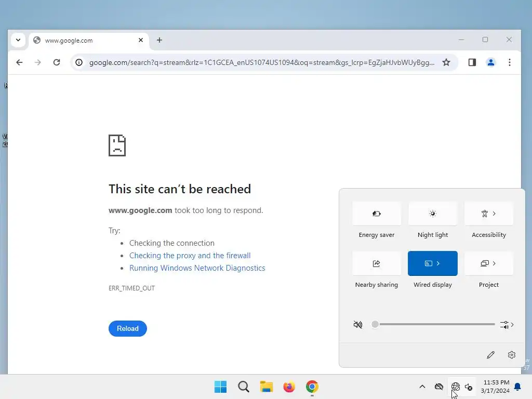532x399 pixels.
Task: Open Accessibility quick settings options
Action: click(x=488, y=214)
